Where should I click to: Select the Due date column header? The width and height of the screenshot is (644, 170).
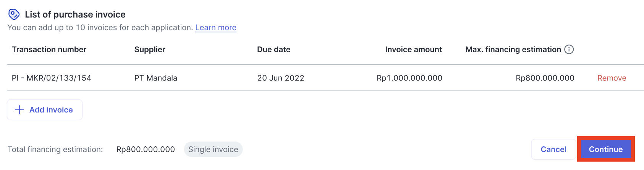tap(273, 50)
